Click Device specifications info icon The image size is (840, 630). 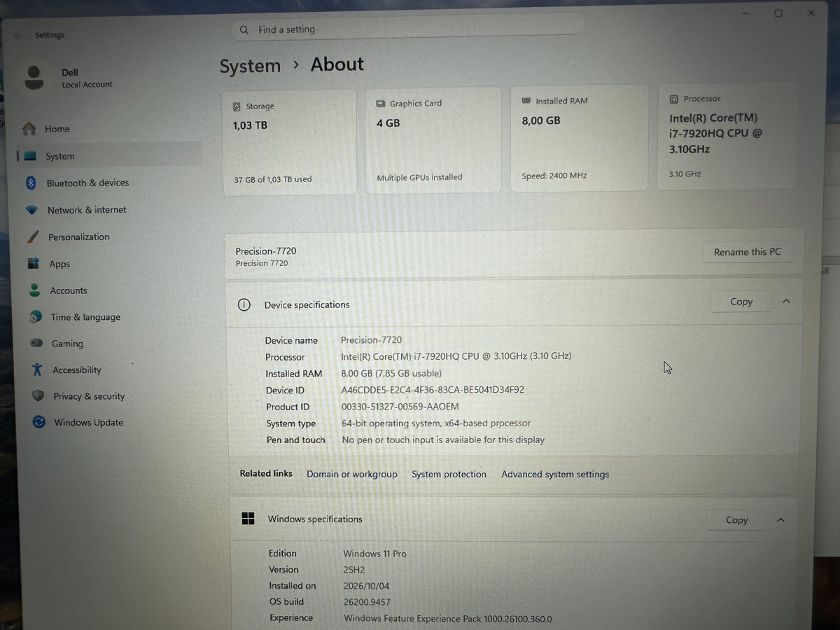(244, 304)
